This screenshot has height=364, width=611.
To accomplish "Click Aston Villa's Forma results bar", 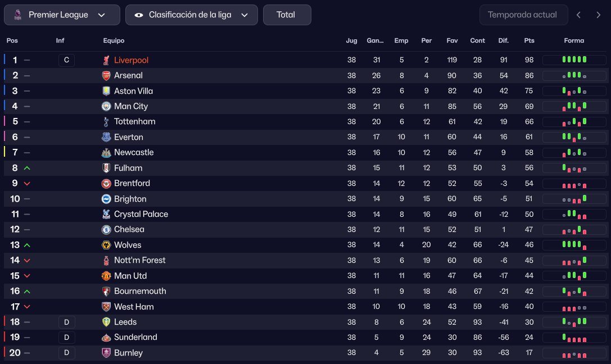I will click(x=574, y=91).
